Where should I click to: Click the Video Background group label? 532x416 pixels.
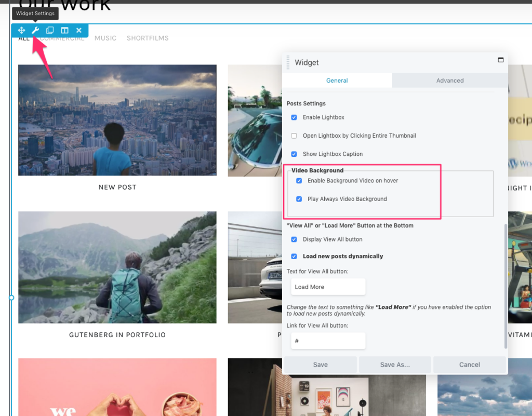pos(317,170)
